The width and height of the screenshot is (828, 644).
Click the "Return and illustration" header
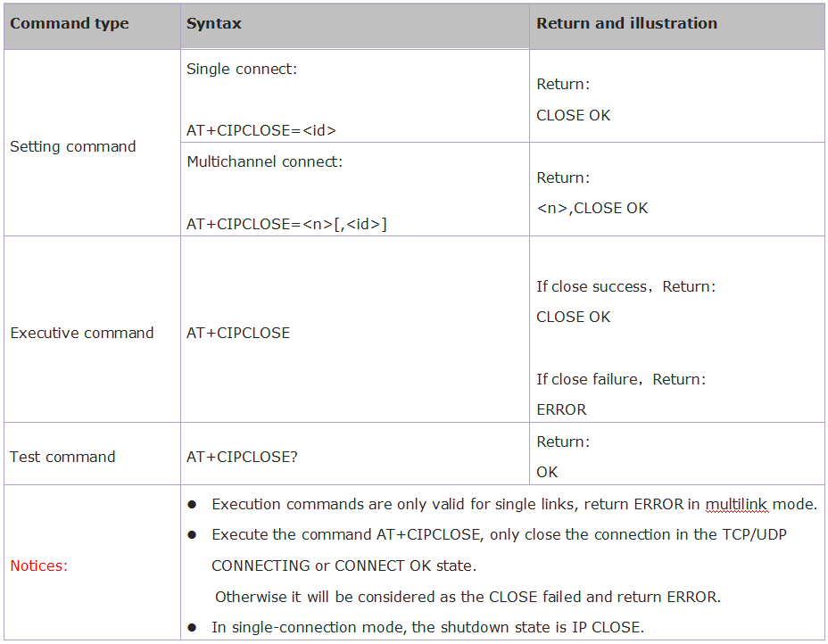(x=626, y=24)
